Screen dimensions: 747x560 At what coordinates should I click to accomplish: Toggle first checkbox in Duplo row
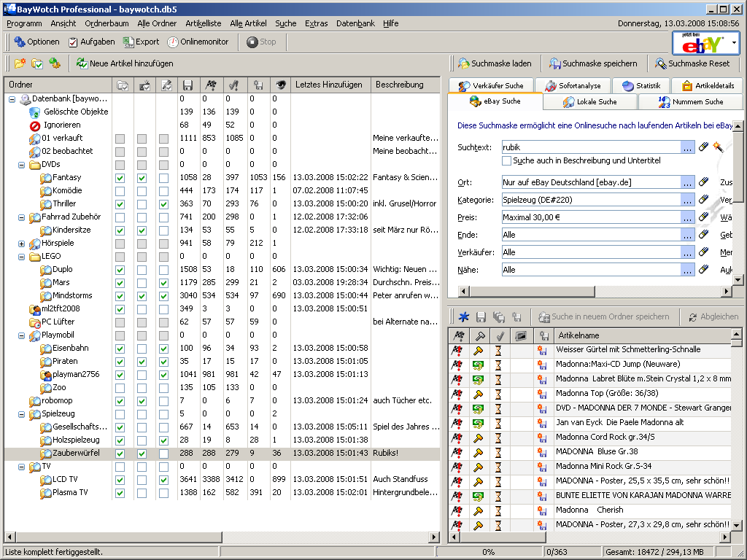coord(120,270)
